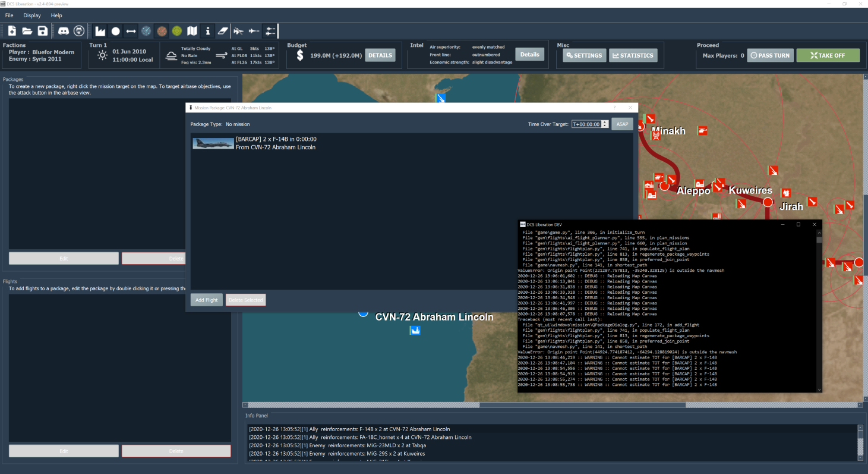Toggle the factory buildings display icon

(100, 31)
